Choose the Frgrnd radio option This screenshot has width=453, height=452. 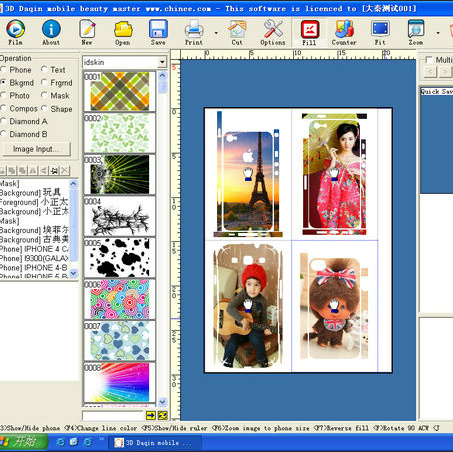44,82
